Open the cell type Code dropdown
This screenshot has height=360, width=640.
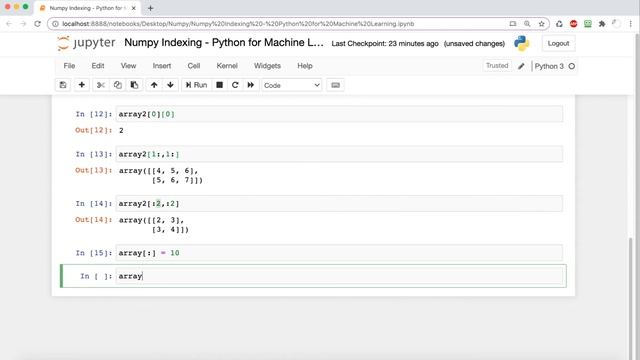point(291,85)
